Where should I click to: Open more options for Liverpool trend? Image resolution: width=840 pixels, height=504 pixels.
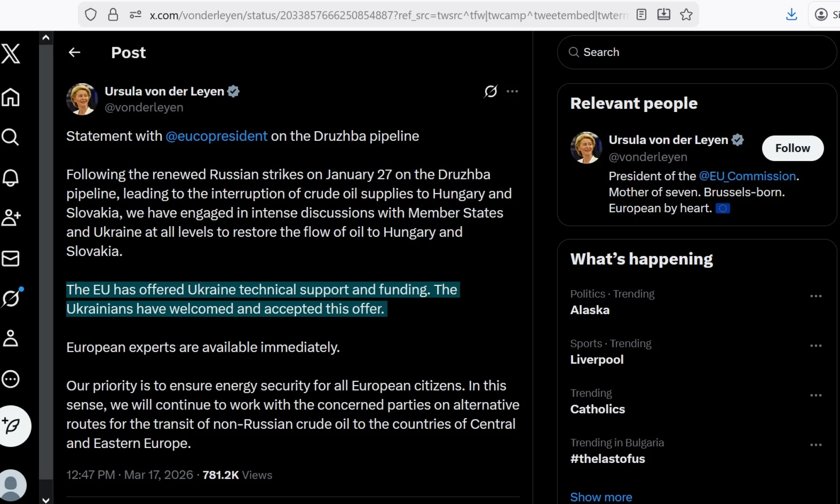815,346
